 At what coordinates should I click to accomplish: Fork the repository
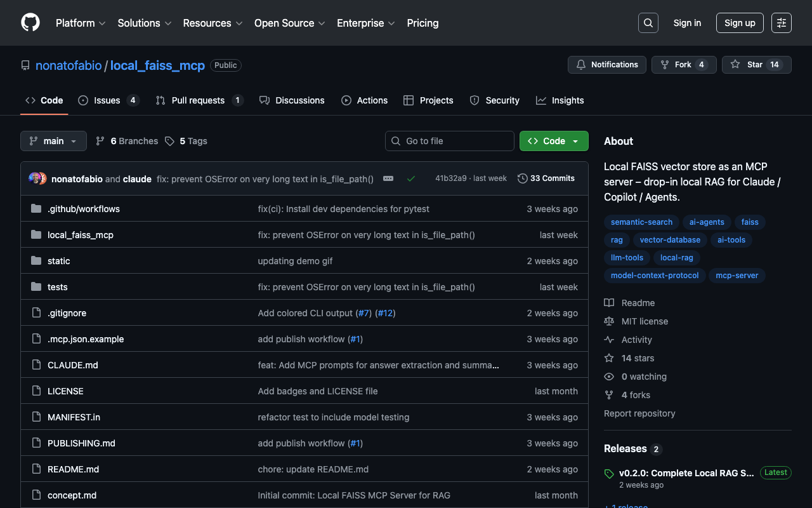(x=683, y=65)
